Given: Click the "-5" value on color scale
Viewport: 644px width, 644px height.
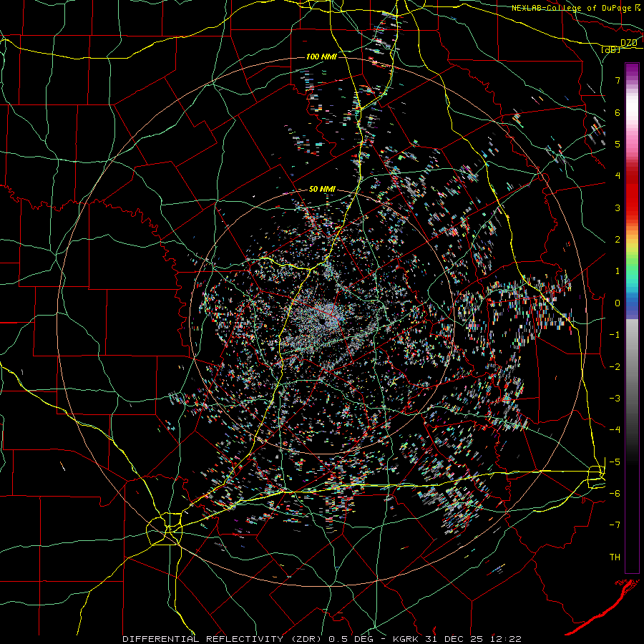Looking at the screenshot, I should pos(615,462).
